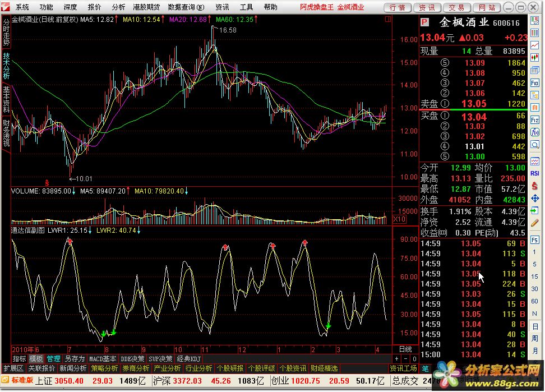The image size is (545, 392).
Task: Open 个股研报 bottom tab
Action: (230, 368)
